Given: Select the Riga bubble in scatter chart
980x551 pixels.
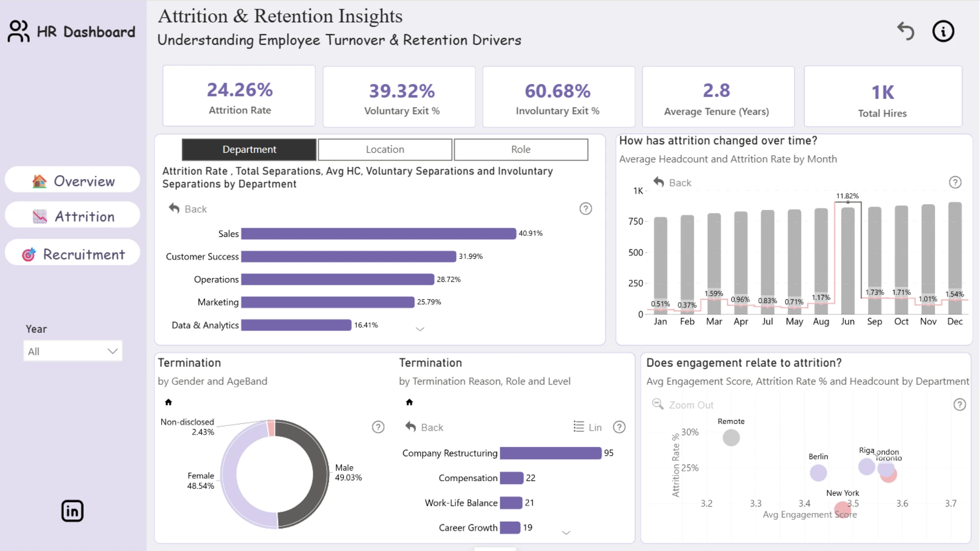Looking at the screenshot, I should click(866, 466).
